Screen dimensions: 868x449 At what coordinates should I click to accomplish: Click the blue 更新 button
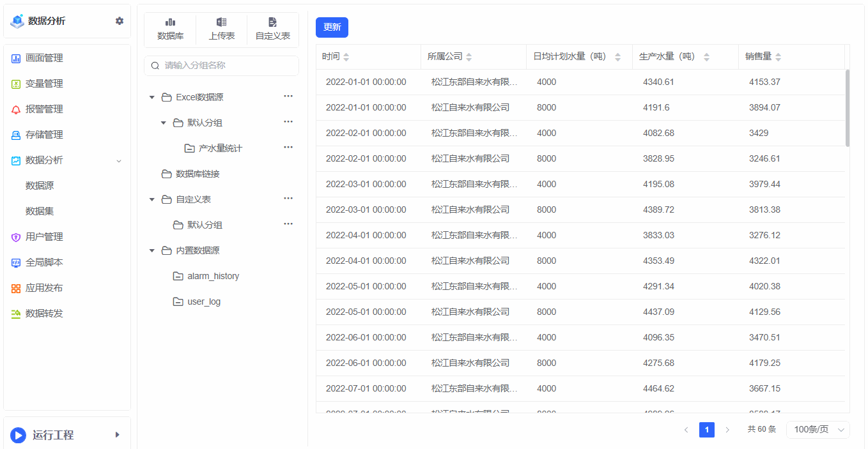pos(332,27)
